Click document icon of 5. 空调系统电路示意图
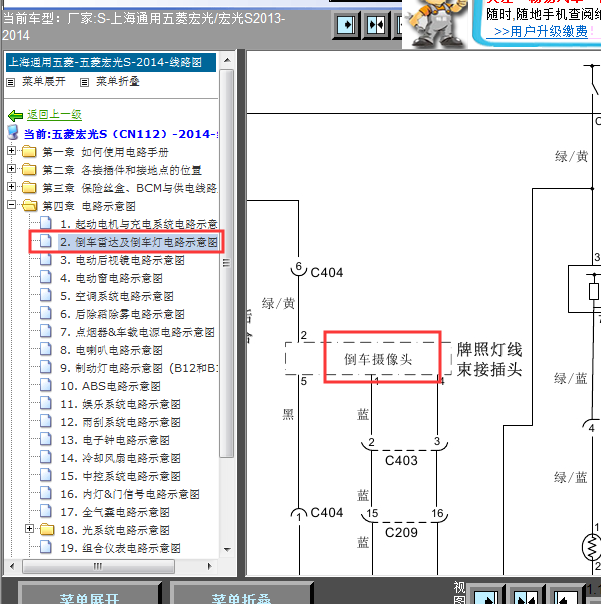 pyautogui.click(x=46, y=295)
